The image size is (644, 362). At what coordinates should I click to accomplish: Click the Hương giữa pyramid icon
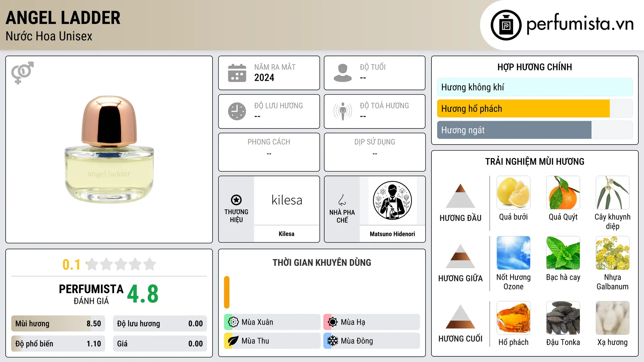(x=460, y=256)
